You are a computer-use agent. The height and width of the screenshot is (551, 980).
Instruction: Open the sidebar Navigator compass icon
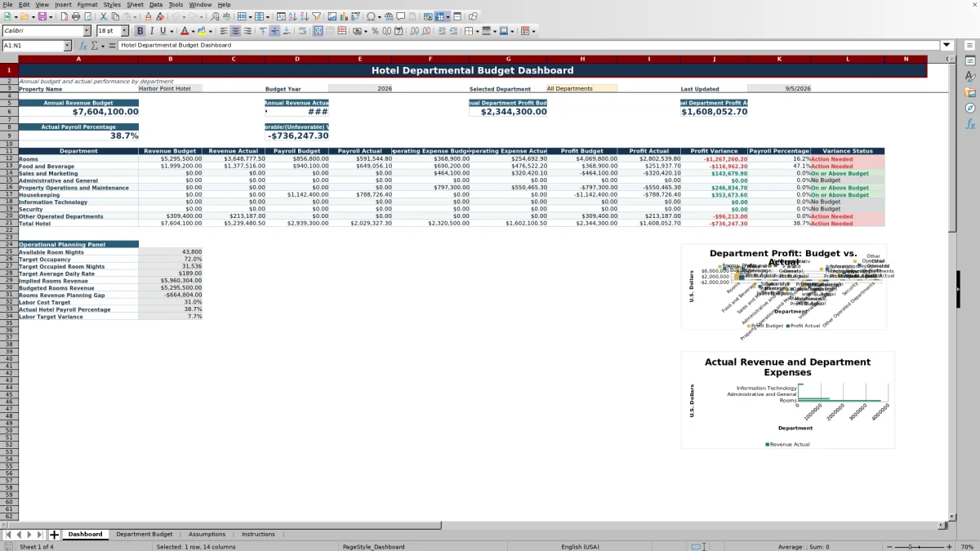[x=970, y=108]
